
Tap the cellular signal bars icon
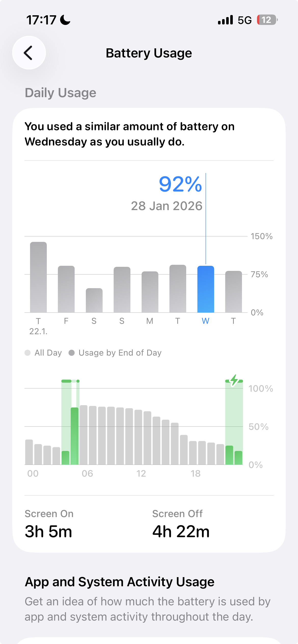click(225, 20)
